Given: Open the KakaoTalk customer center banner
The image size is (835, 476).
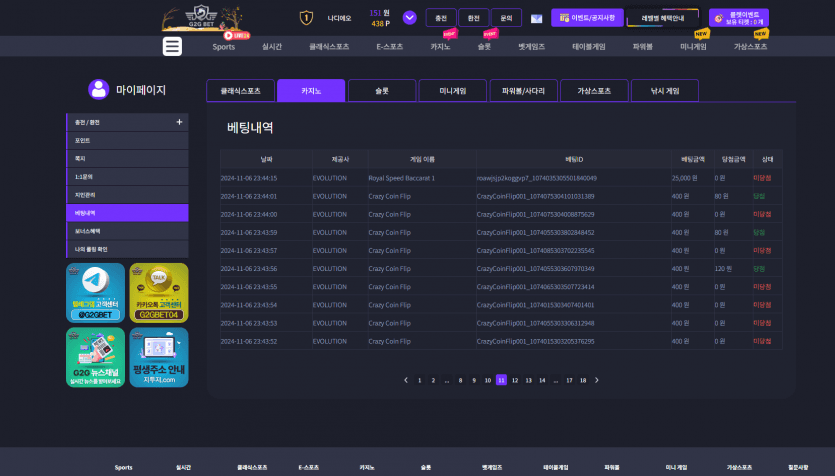Looking at the screenshot, I should pos(158,292).
